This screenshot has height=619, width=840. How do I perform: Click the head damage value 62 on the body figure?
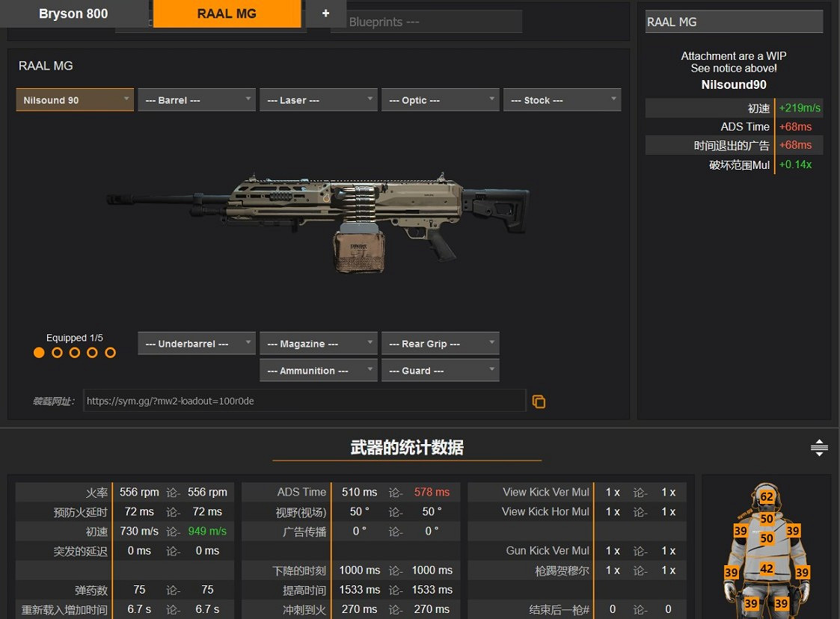point(767,497)
